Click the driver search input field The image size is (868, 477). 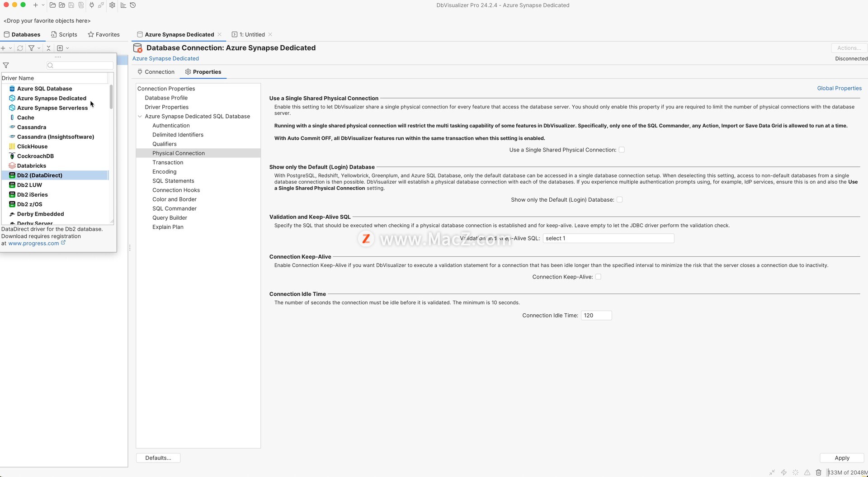point(80,66)
